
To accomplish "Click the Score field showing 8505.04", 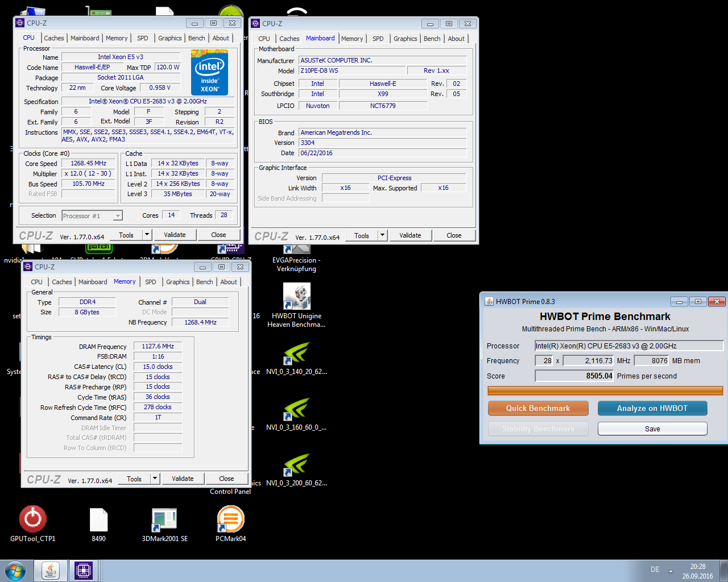I will click(x=574, y=376).
